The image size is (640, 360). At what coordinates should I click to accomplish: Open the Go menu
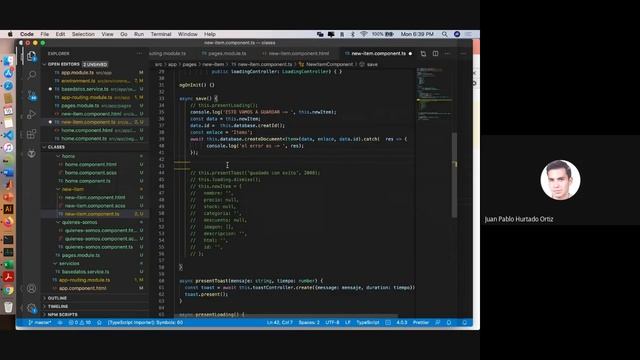click(124, 34)
